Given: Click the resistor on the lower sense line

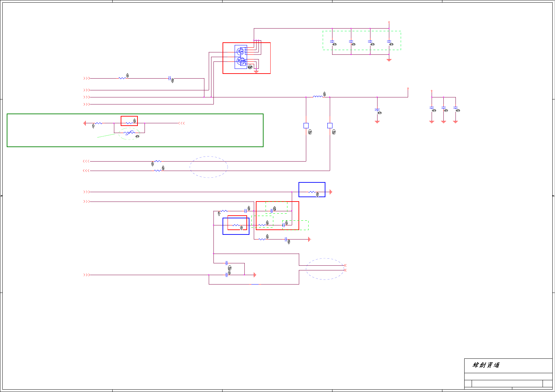Looking at the screenshot, I should click(x=157, y=171).
